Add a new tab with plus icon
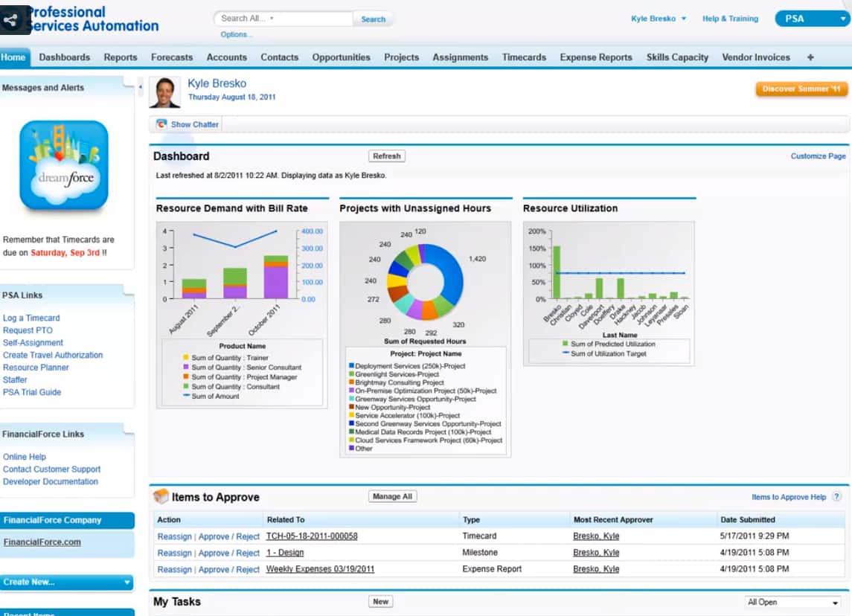852x616 pixels. pyautogui.click(x=810, y=57)
